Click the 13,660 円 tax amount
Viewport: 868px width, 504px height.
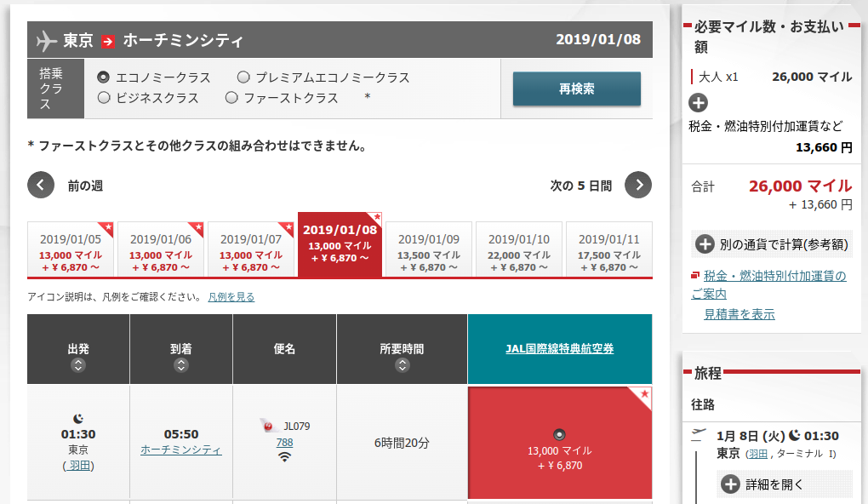tap(824, 148)
